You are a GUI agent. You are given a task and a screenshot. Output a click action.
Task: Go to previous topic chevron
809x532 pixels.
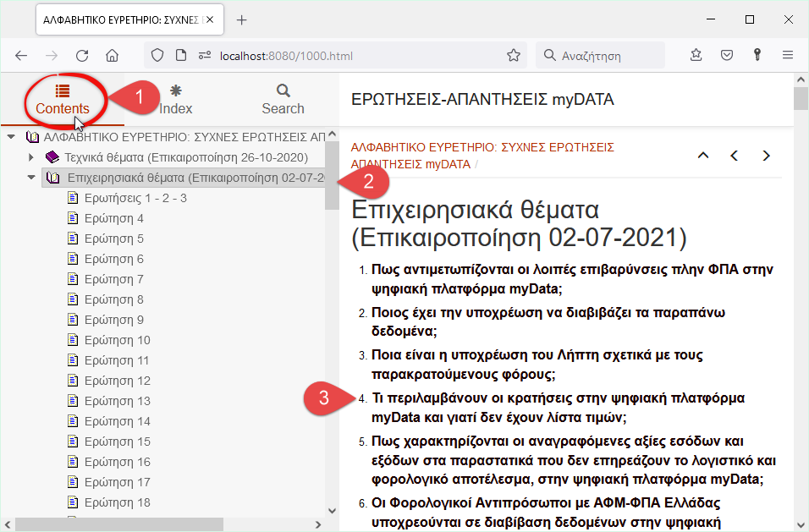click(735, 155)
